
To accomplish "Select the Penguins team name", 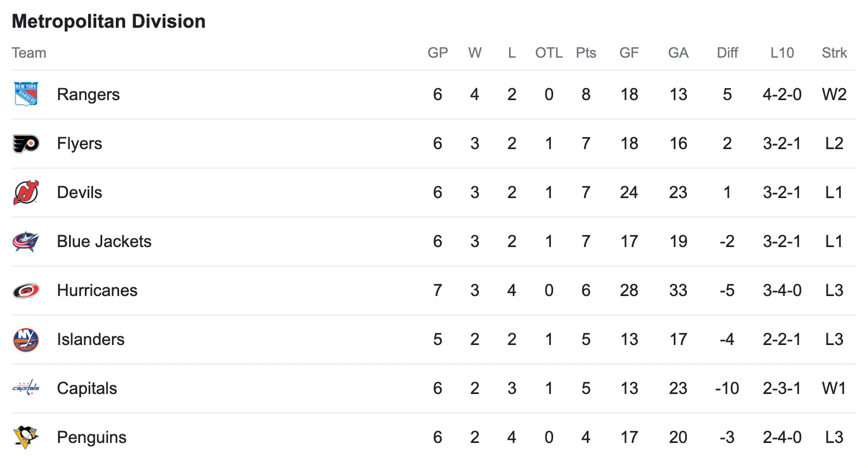I will tap(91, 438).
